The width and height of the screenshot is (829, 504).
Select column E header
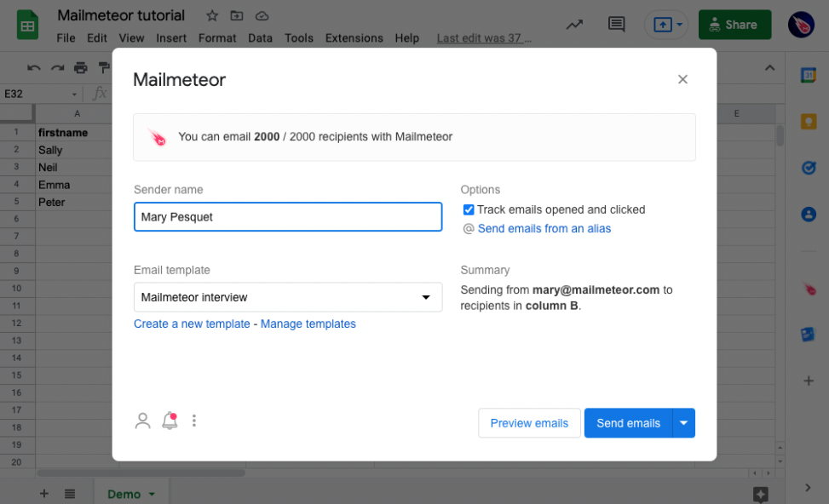click(x=736, y=113)
